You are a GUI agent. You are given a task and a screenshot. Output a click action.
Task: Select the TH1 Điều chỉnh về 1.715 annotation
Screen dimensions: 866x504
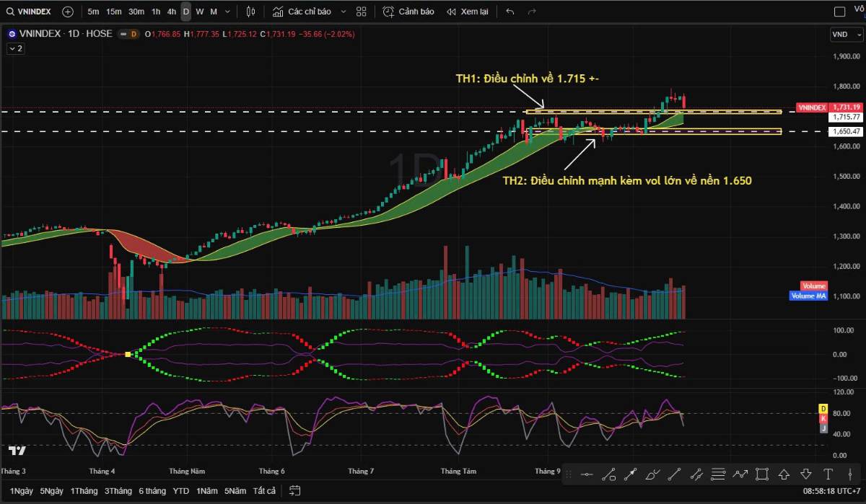(x=527, y=78)
